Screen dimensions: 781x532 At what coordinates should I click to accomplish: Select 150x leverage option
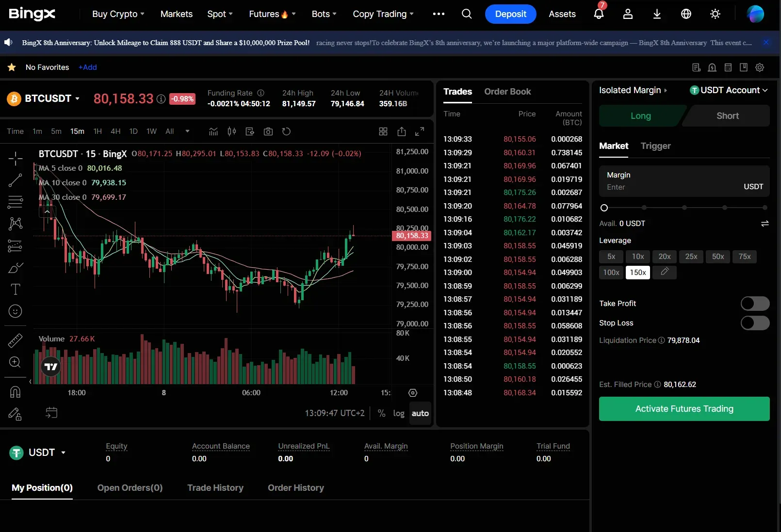coord(638,273)
